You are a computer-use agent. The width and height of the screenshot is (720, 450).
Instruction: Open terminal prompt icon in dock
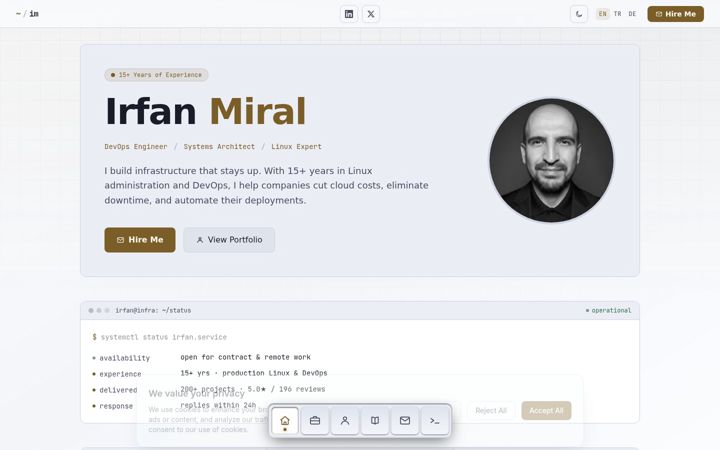click(x=434, y=421)
